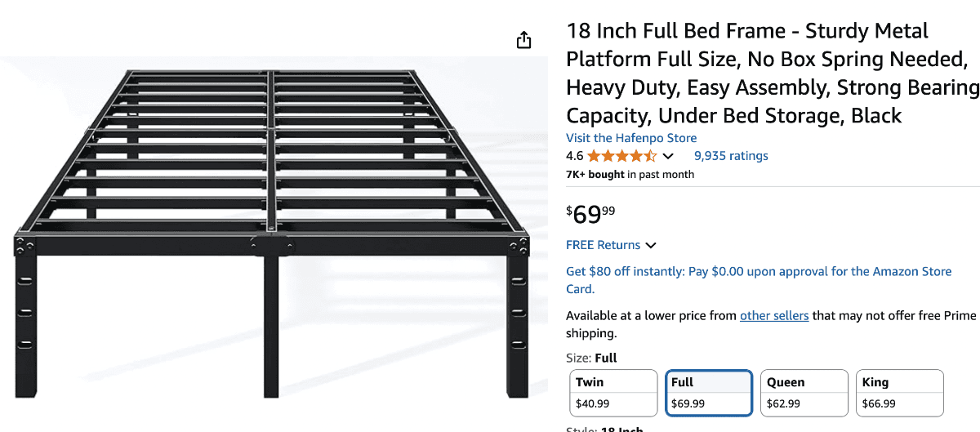
Task: Click the orange star rating icons
Action: [621, 156]
